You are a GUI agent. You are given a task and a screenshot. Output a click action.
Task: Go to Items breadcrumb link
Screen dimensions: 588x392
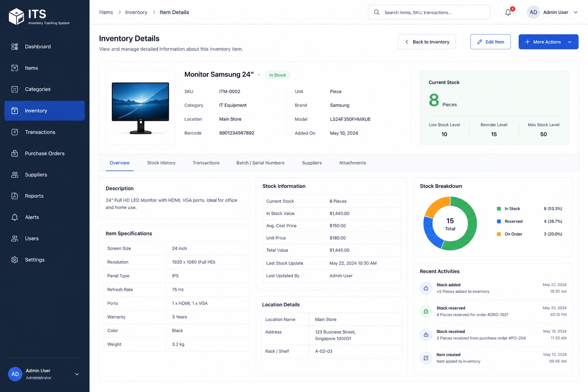pos(106,12)
